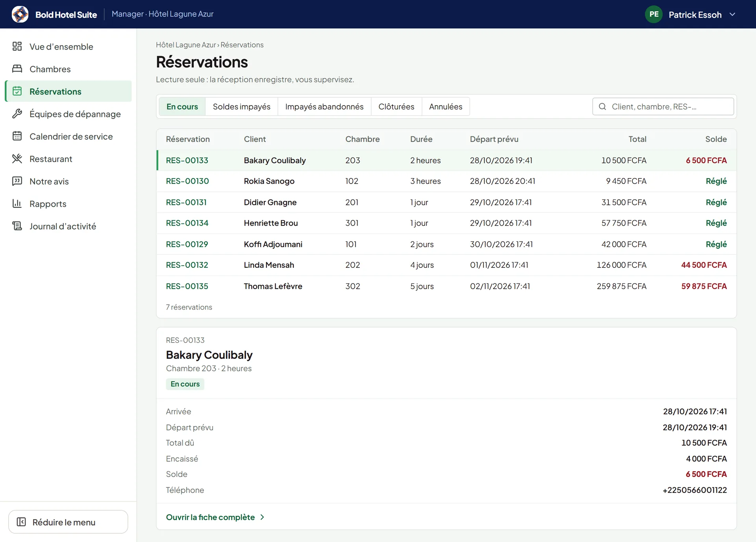The height and width of the screenshot is (542, 756).
Task: Click the Réservations calendar-check icon
Action: pyautogui.click(x=17, y=91)
